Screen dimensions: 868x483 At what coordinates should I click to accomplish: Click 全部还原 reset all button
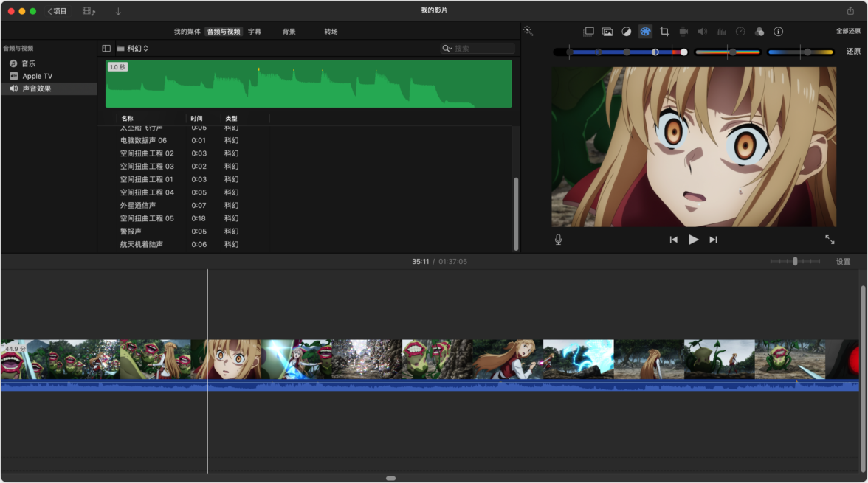(x=848, y=31)
